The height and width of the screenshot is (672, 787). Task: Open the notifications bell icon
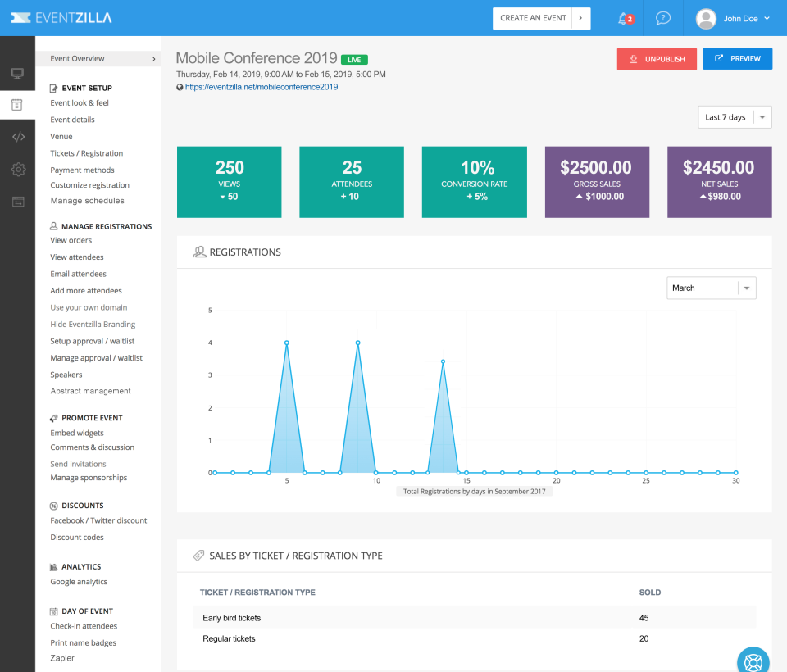pyautogui.click(x=625, y=19)
